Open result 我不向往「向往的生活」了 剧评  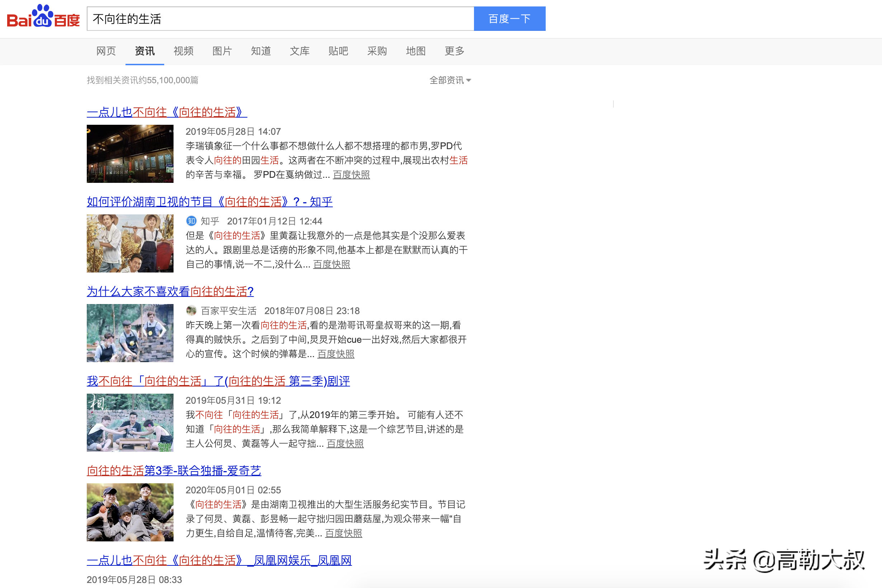point(218,381)
